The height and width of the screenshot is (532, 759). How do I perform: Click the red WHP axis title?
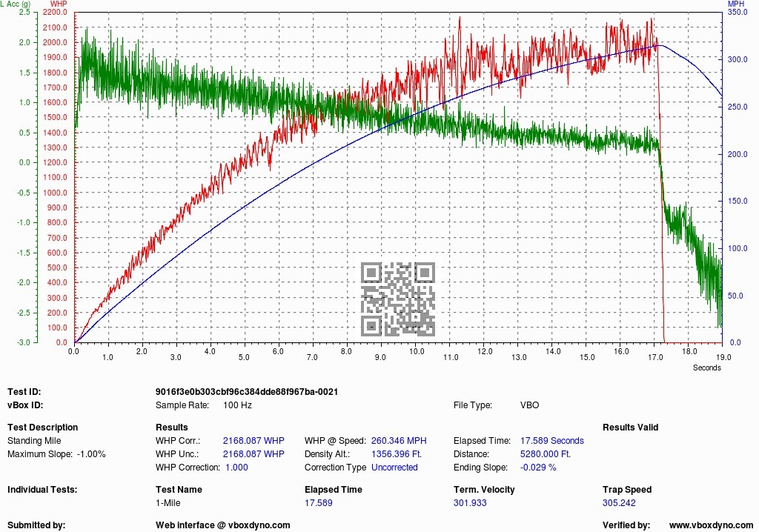(x=58, y=4)
